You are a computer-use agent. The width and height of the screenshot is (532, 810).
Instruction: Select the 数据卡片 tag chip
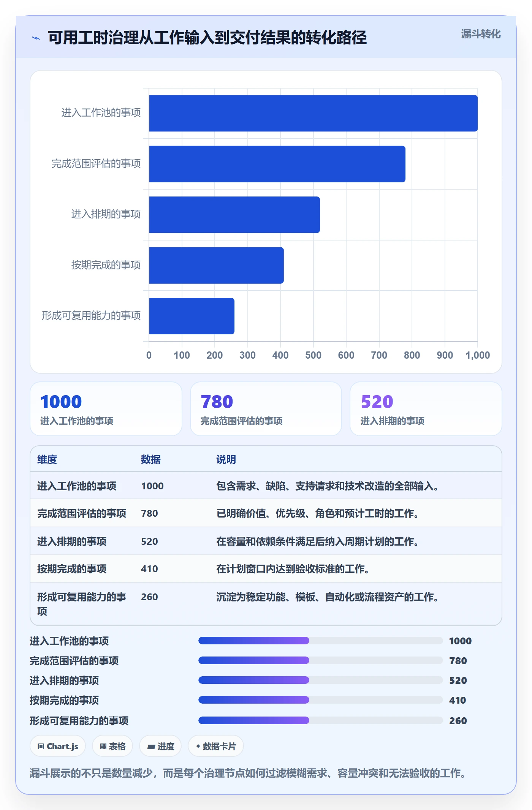(x=215, y=746)
